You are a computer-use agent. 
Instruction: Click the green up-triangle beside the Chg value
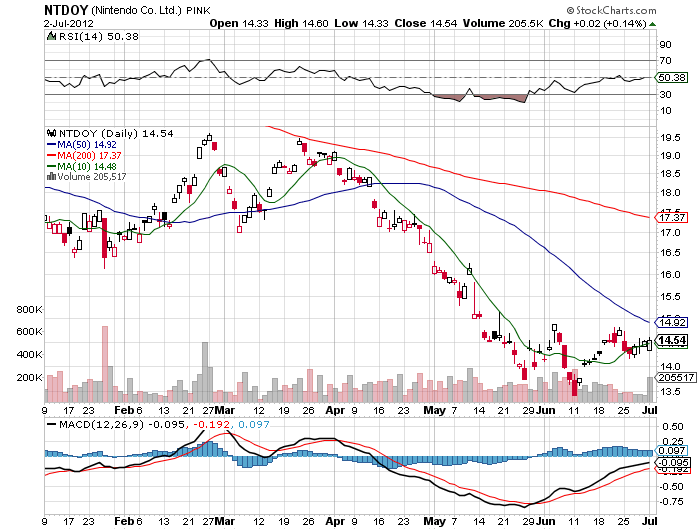pyautogui.click(x=652, y=24)
